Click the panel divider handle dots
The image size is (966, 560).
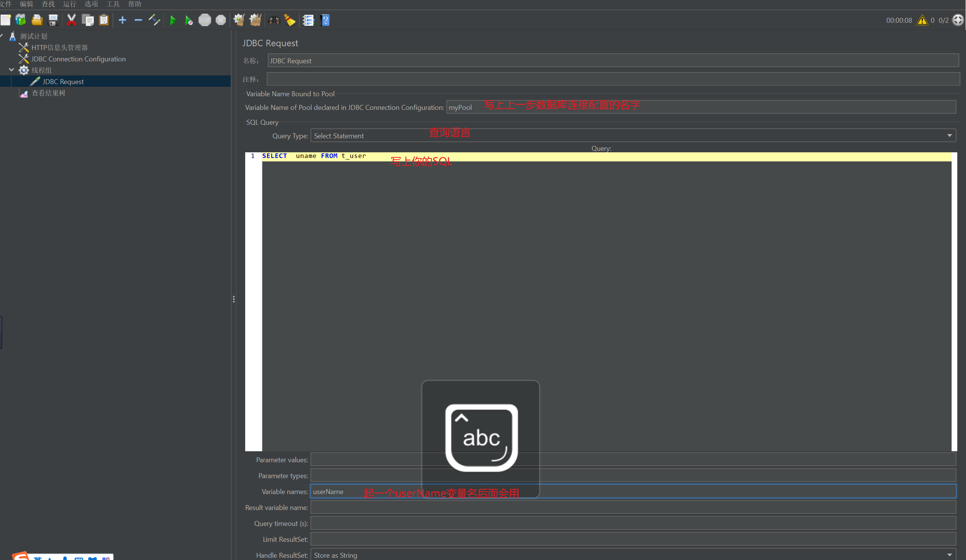(x=233, y=299)
